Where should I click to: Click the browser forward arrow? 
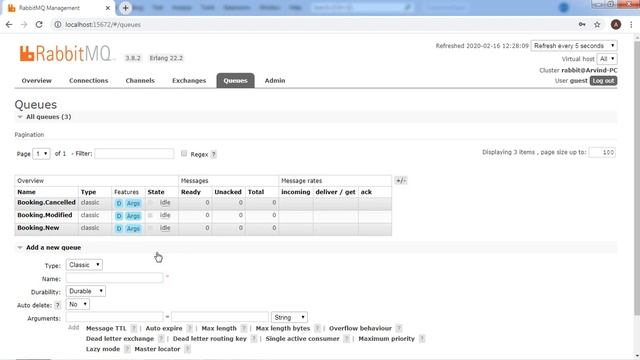tap(24, 24)
